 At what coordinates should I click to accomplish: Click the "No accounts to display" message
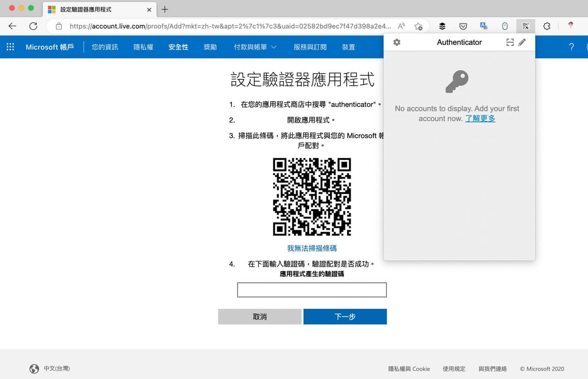tap(457, 113)
